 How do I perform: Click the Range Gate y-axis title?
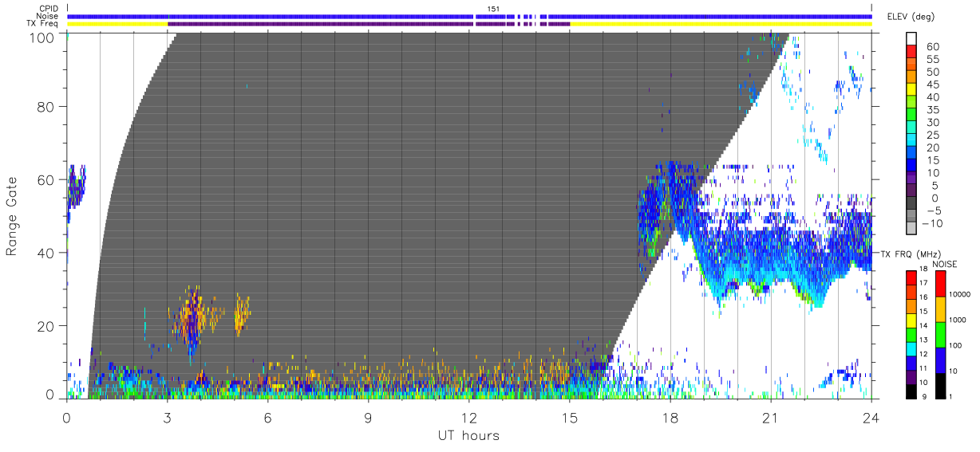point(12,217)
